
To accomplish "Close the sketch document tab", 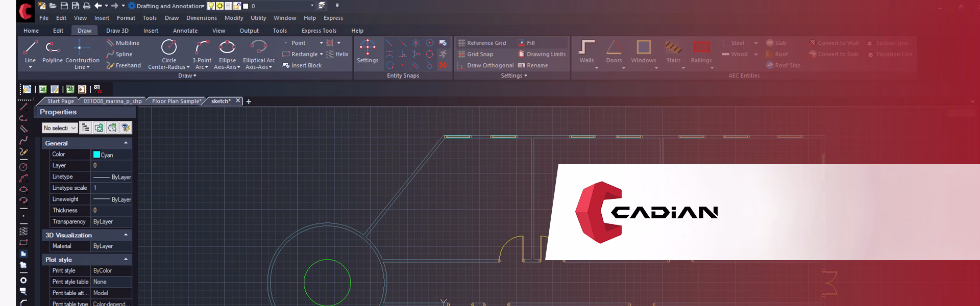I will pos(238,101).
